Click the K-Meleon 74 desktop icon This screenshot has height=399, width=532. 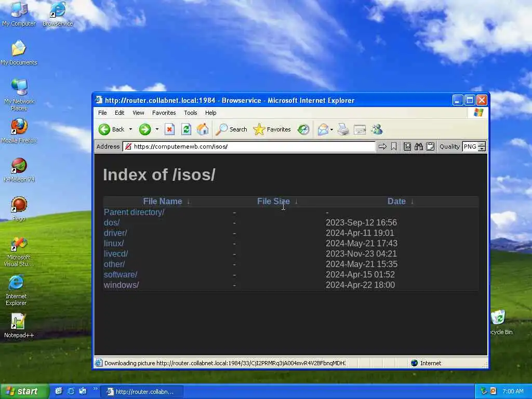(x=19, y=170)
